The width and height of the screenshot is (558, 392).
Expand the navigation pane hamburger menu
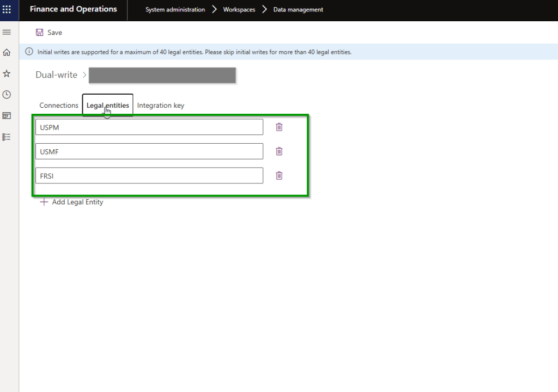click(7, 33)
